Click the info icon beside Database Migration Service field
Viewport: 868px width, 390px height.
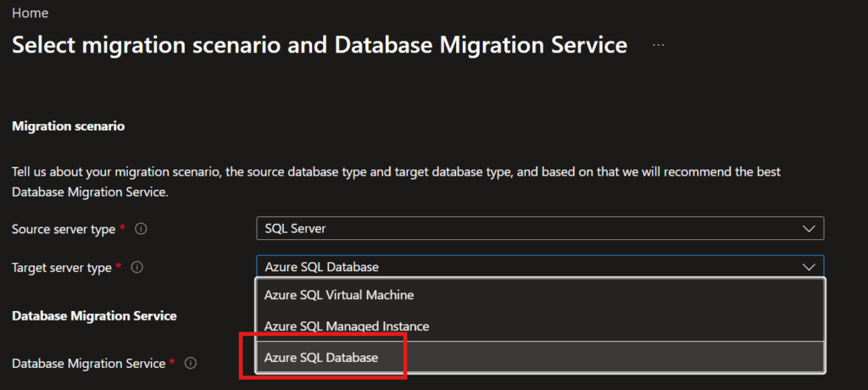pyautogui.click(x=191, y=363)
